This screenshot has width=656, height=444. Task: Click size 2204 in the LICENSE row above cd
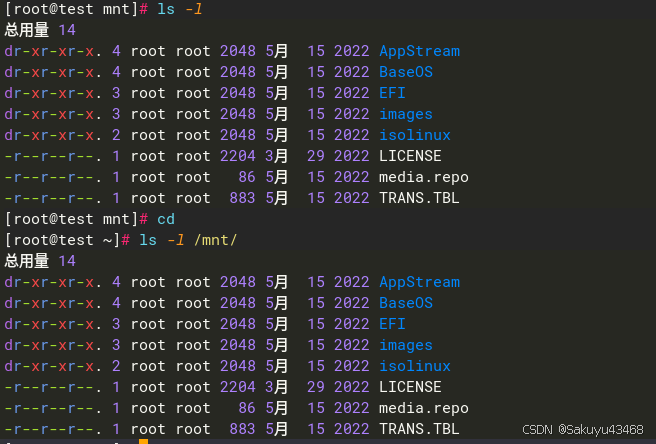pyautogui.click(x=238, y=156)
